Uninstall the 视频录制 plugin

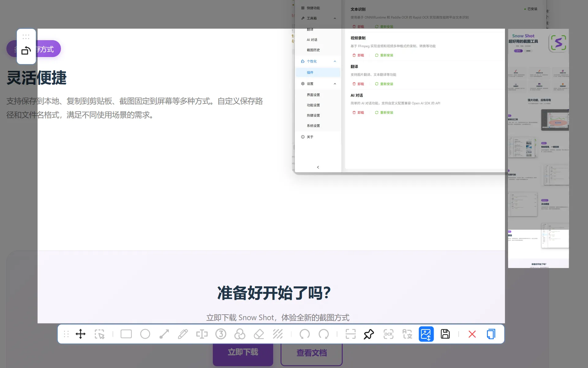click(x=358, y=55)
